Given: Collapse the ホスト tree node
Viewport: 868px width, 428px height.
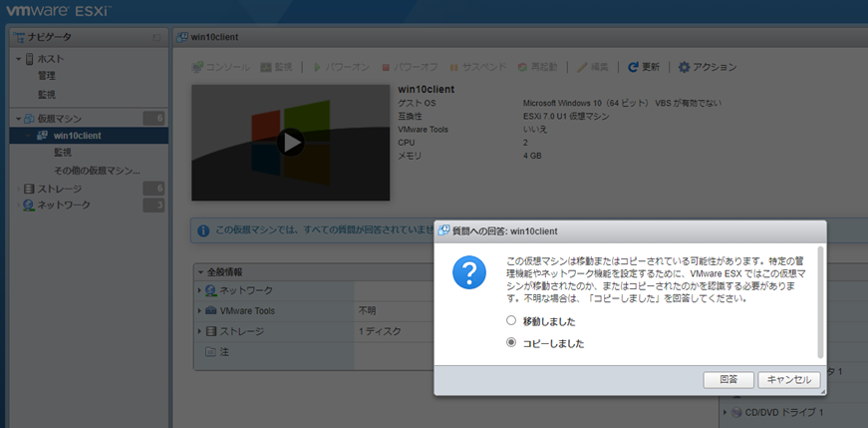Looking at the screenshot, I should (x=18, y=60).
